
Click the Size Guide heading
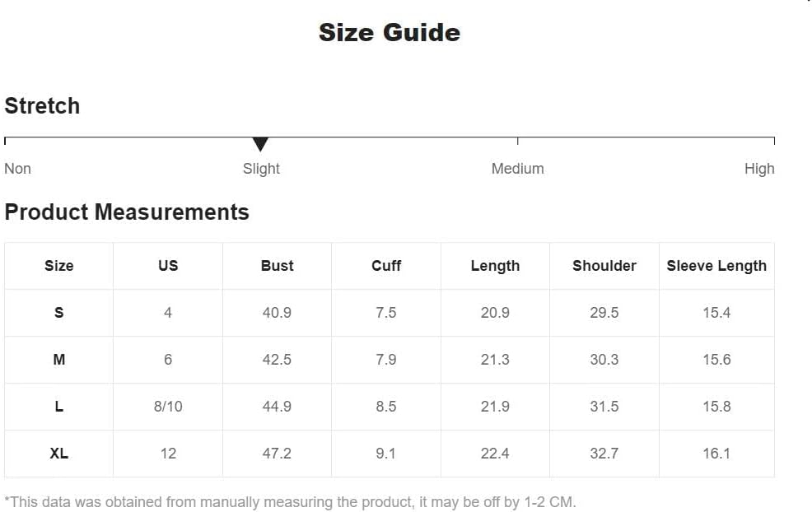(390, 33)
